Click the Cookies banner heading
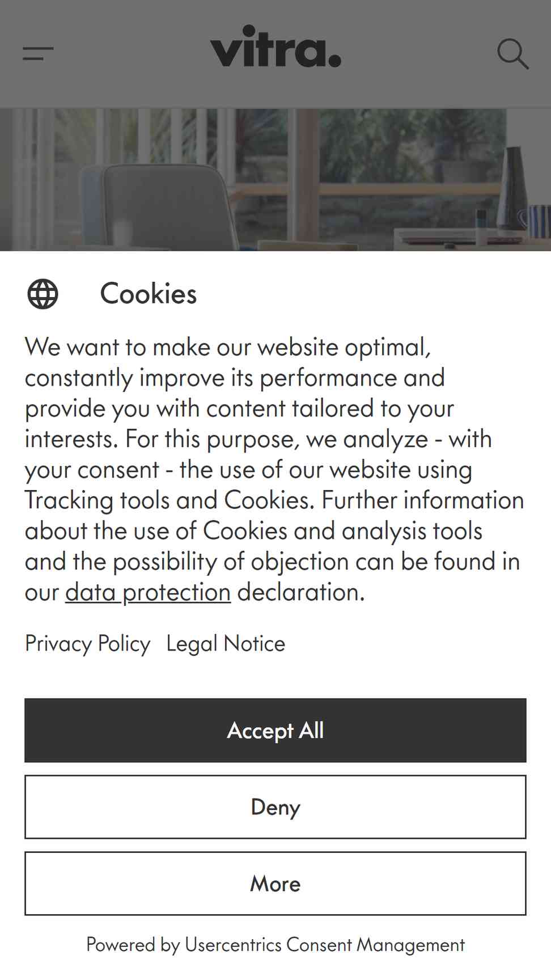551x980 pixels. (x=149, y=294)
